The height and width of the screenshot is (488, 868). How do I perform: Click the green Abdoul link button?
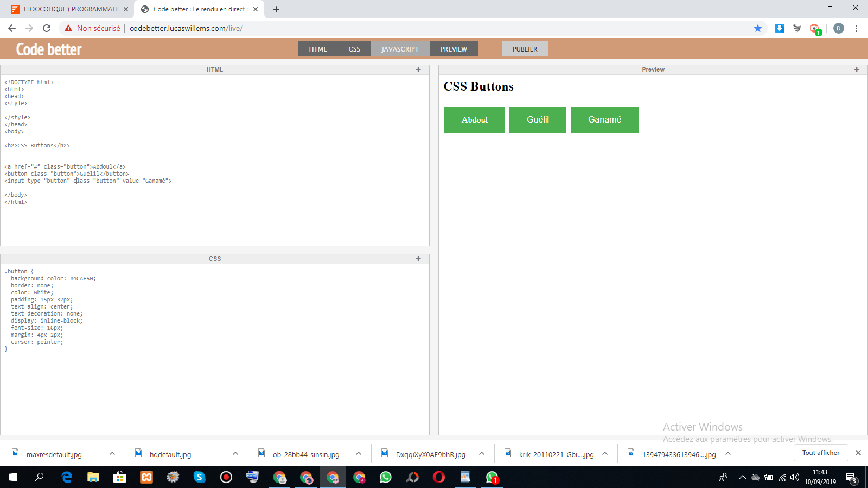pyautogui.click(x=474, y=120)
